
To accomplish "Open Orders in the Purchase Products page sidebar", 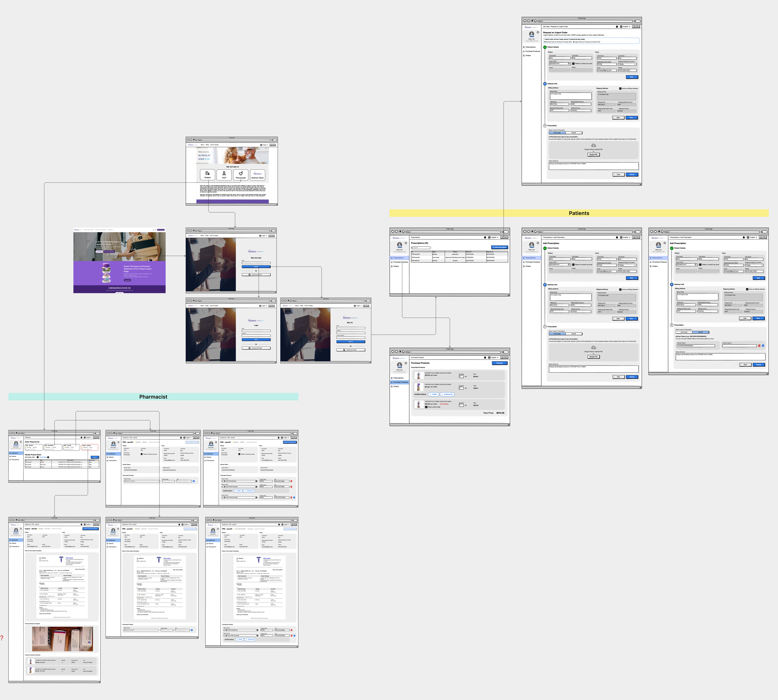I will 396,386.
